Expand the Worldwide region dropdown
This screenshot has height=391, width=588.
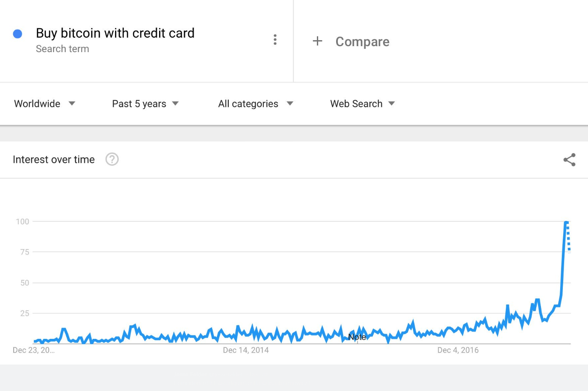click(45, 104)
